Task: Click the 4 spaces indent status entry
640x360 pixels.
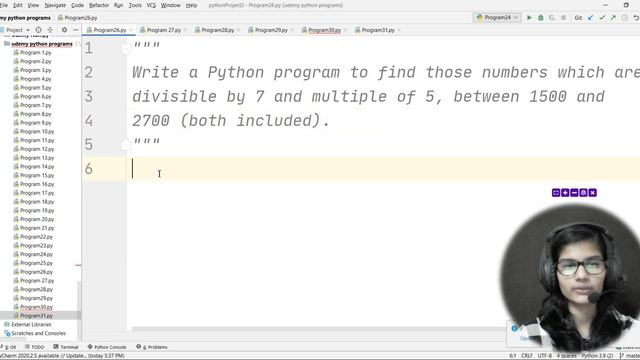Action: (567, 356)
